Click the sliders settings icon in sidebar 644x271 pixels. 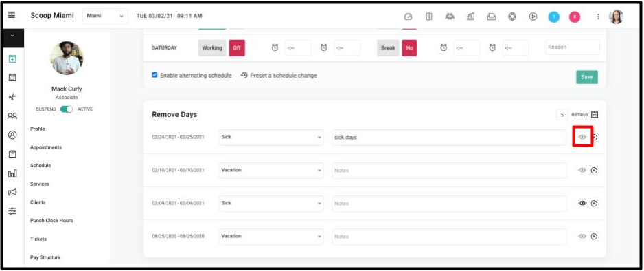pos(12,211)
